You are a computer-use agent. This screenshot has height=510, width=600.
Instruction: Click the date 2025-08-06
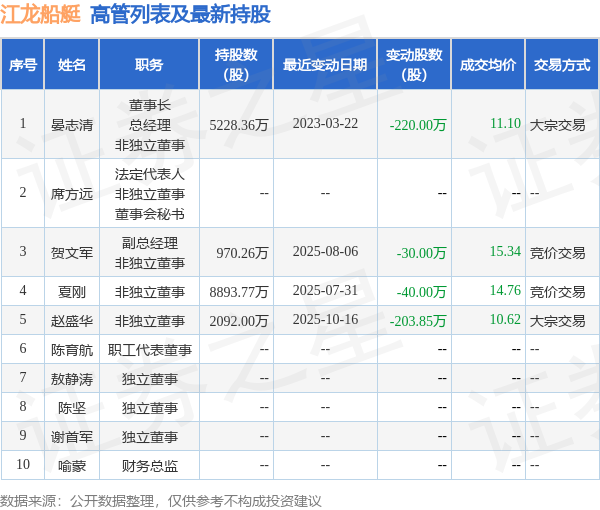(325, 251)
